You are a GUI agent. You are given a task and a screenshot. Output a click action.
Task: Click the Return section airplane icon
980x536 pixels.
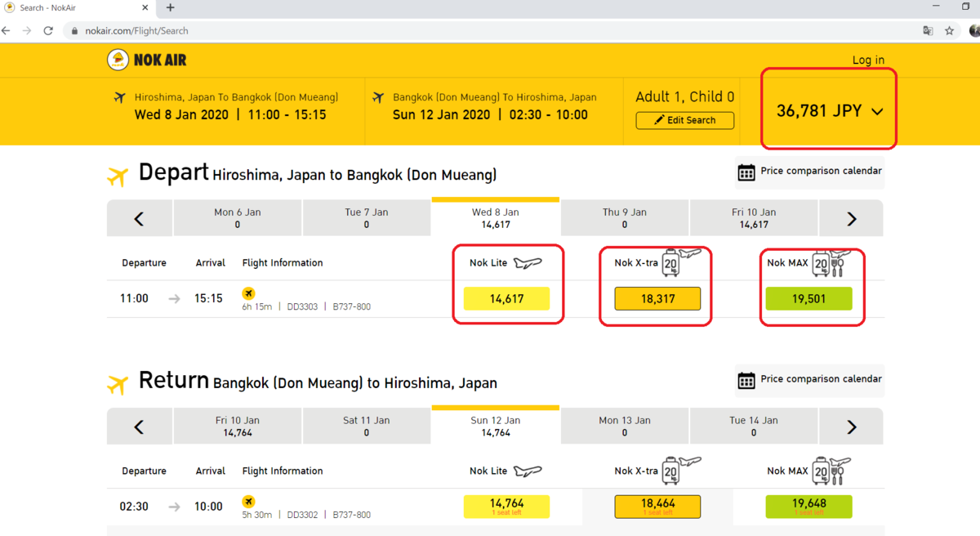(118, 384)
